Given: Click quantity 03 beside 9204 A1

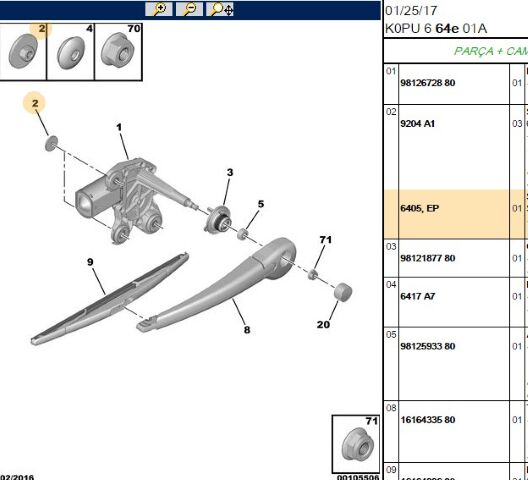Looking at the screenshot, I should click(x=517, y=124).
